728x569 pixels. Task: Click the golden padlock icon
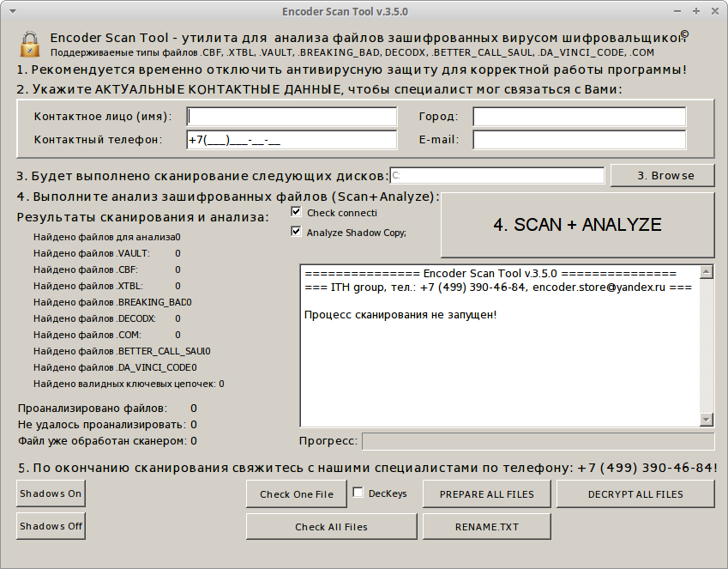point(30,44)
